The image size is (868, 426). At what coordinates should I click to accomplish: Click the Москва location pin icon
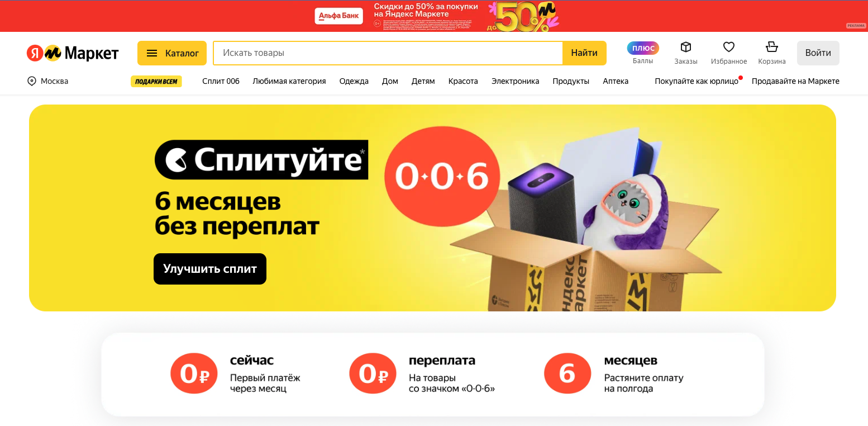[x=32, y=81]
